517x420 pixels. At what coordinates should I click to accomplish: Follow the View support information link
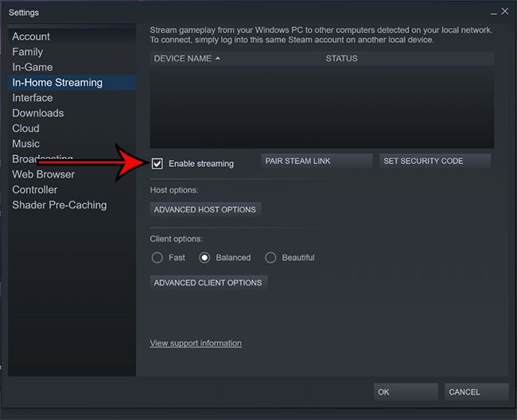(x=196, y=343)
